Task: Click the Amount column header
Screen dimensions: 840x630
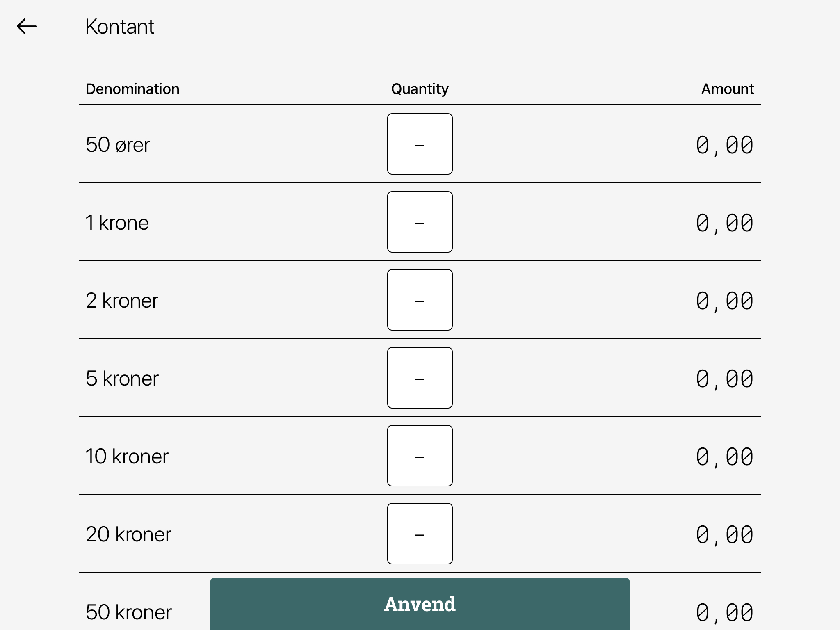Action: (727, 89)
